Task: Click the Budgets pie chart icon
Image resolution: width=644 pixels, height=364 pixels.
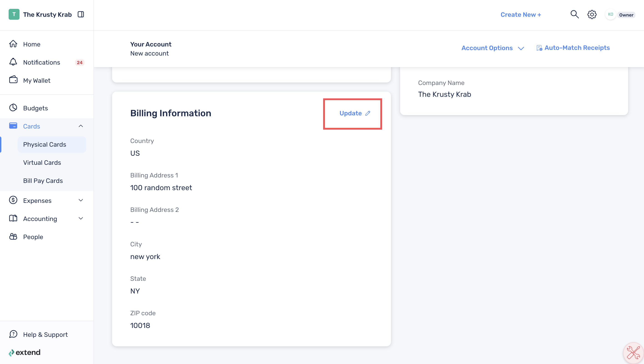Action: pyautogui.click(x=13, y=108)
